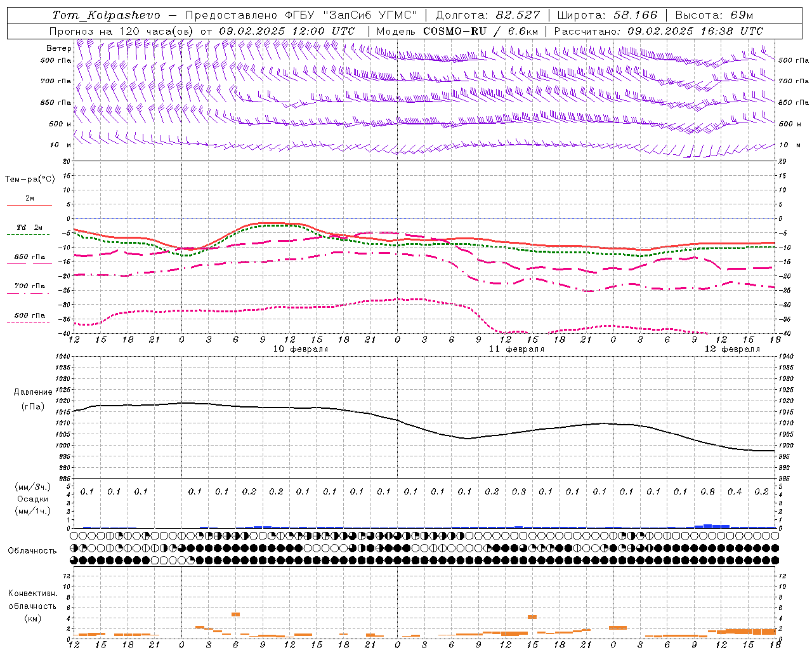Click the computed time 09.02.2025 16:38 UTC
Image resolution: width=812 pixels, height=650 pixels.
click(x=695, y=31)
